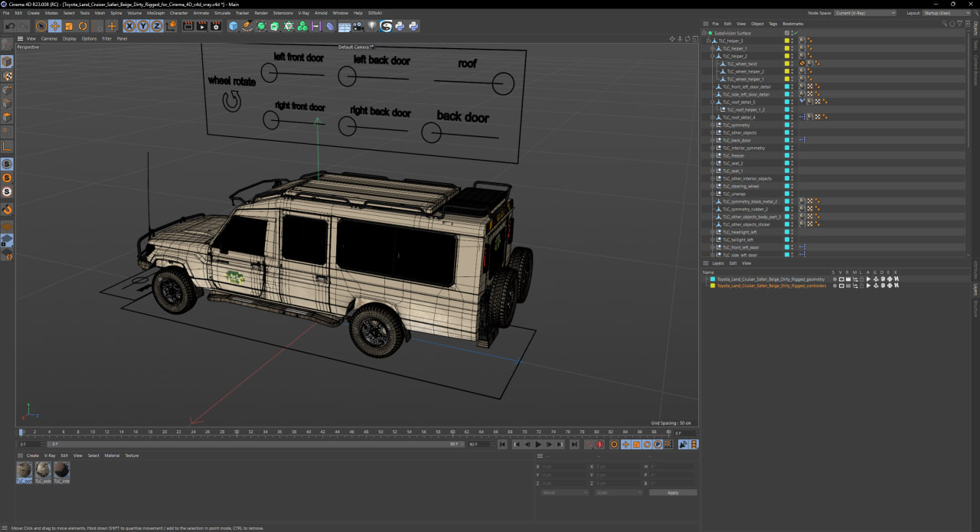The width and height of the screenshot is (980, 532).
Task: Open the Tags menu in the object manager
Action: 773,24
